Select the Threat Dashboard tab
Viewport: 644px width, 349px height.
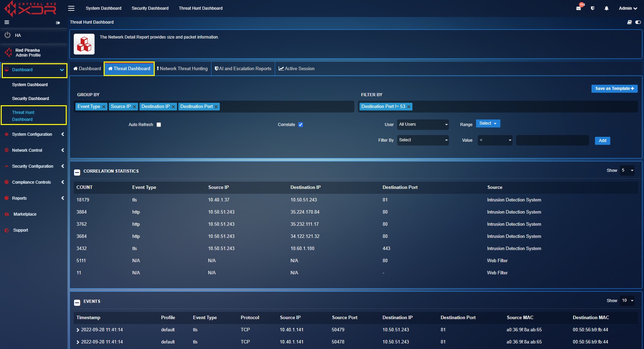click(129, 69)
